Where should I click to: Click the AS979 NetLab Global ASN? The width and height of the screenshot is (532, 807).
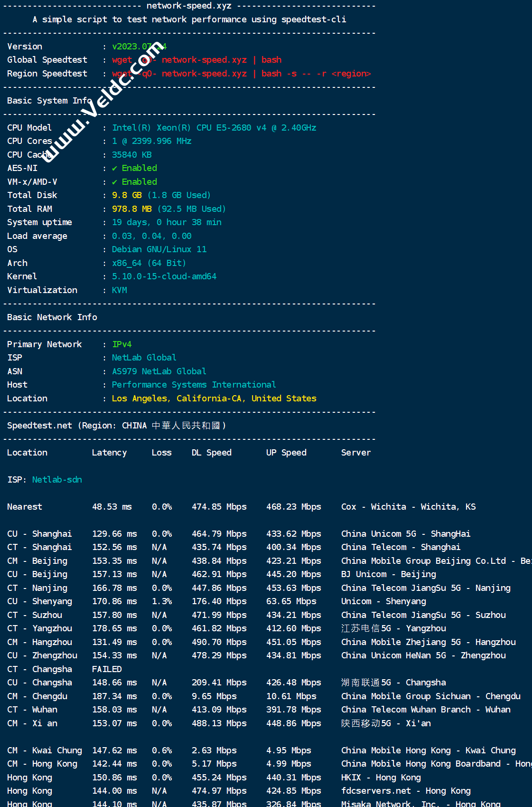[159, 371]
